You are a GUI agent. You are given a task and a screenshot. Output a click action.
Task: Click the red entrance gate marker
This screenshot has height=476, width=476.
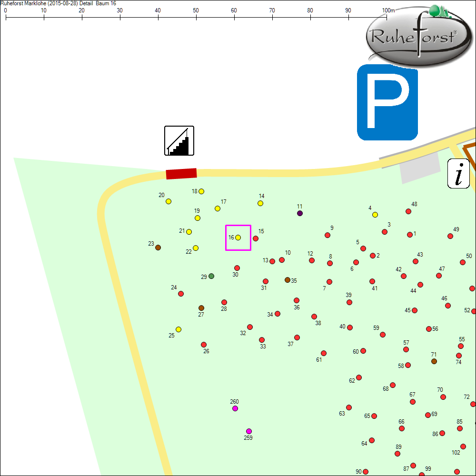click(181, 174)
